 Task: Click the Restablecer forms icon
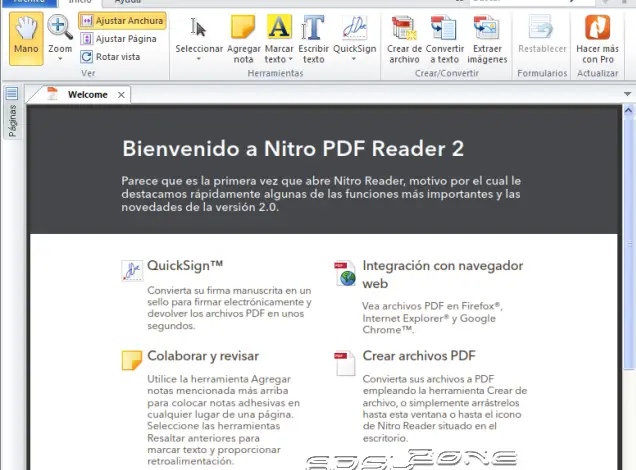coord(541,28)
